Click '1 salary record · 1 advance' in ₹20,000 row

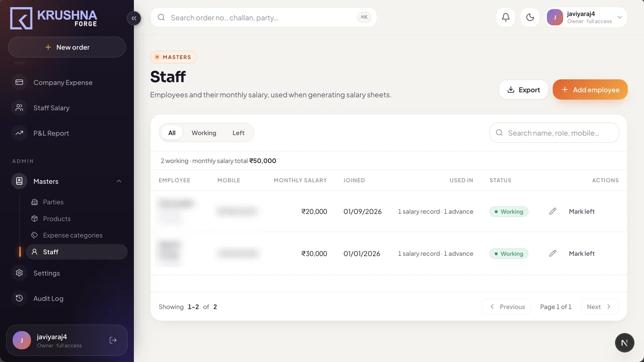coord(436,212)
